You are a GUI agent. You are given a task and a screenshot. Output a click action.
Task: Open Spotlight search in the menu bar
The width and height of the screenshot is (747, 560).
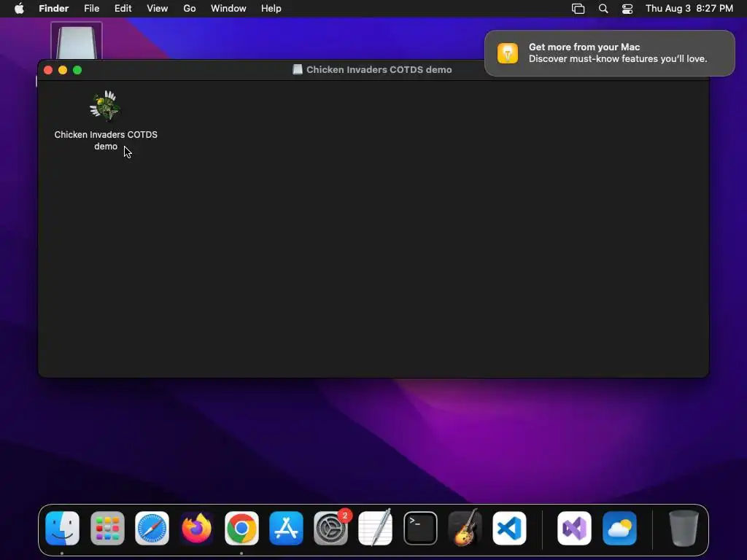coord(603,9)
